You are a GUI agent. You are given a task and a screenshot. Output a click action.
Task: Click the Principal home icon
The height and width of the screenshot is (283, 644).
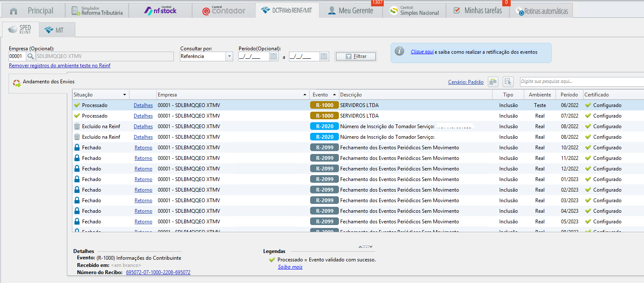click(14, 11)
